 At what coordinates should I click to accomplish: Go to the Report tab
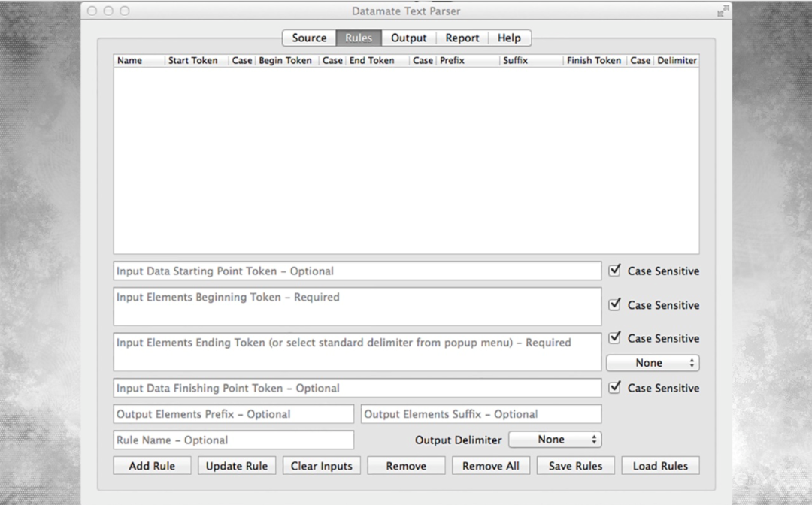pyautogui.click(x=462, y=38)
